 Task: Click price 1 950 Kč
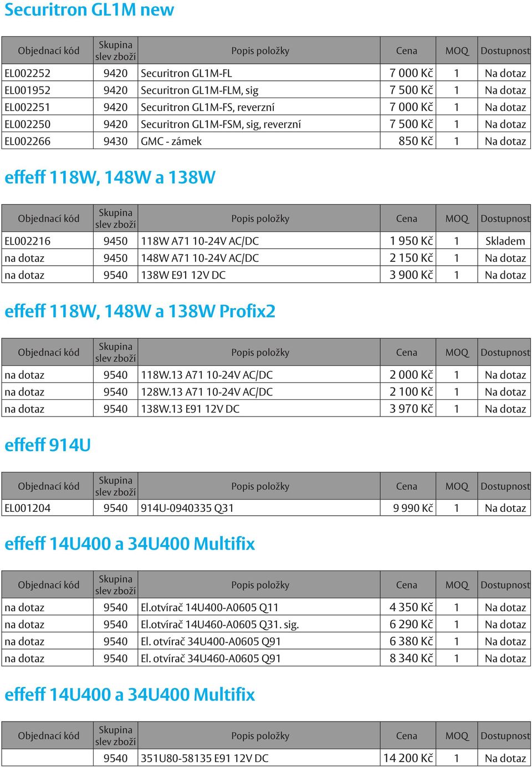pyautogui.click(x=411, y=241)
